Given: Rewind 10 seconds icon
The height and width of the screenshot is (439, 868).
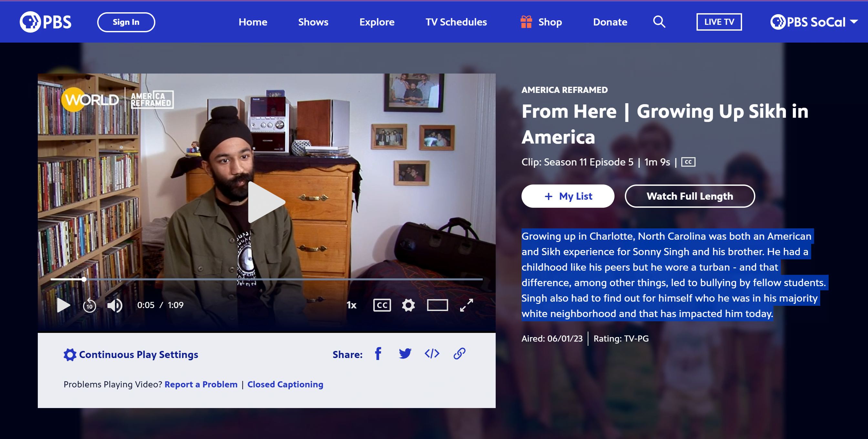Looking at the screenshot, I should pyautogui.click(x=89, y=305).
